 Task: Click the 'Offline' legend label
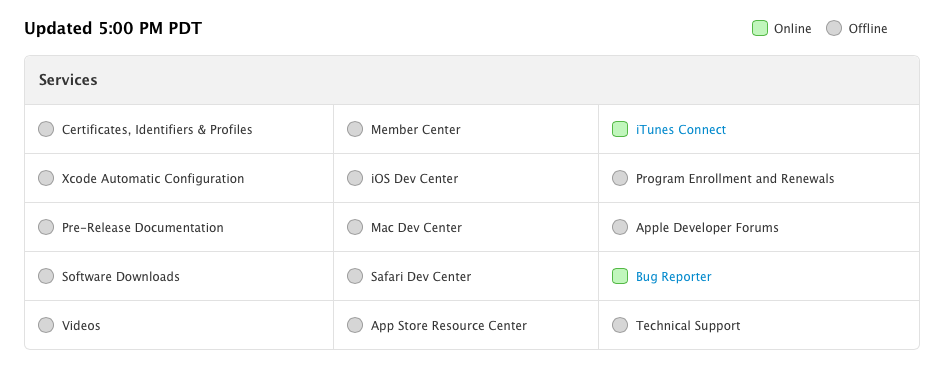[868, 28]
